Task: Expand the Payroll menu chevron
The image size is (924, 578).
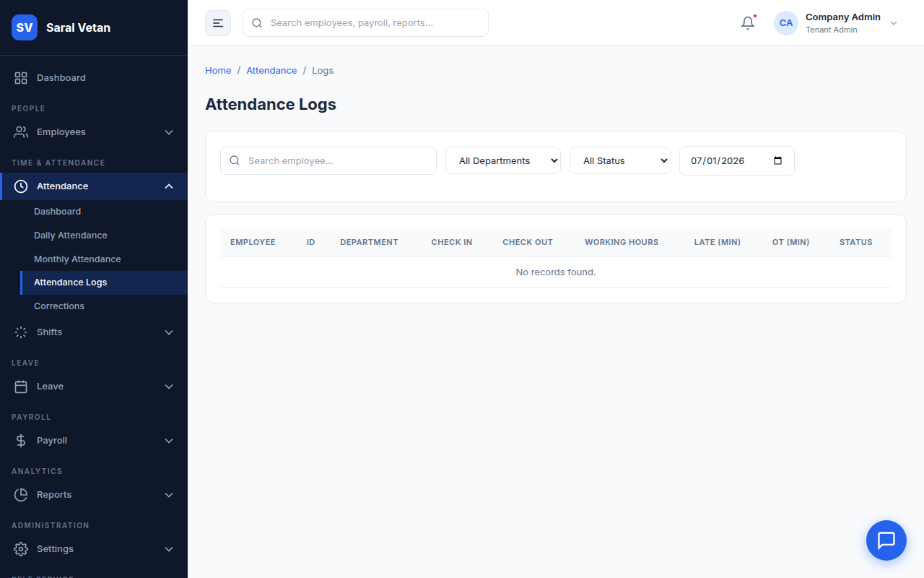Action: pos(169,441)
